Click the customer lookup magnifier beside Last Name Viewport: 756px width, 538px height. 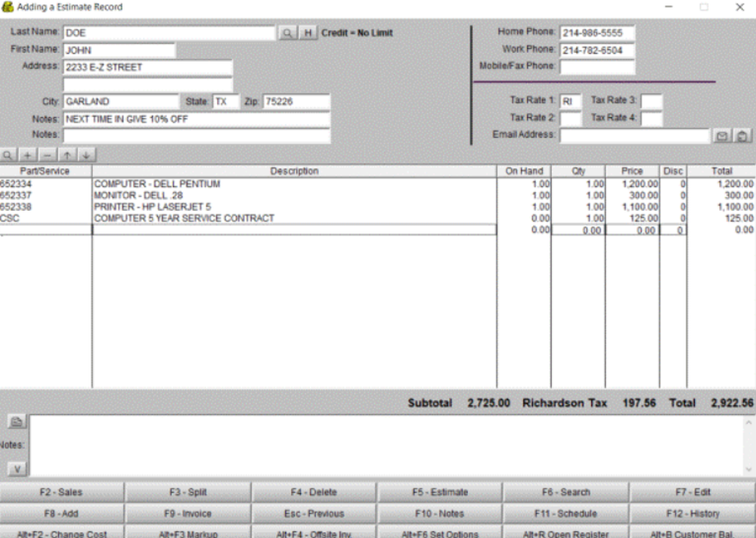pyautogui.click(x=290, y=32)
